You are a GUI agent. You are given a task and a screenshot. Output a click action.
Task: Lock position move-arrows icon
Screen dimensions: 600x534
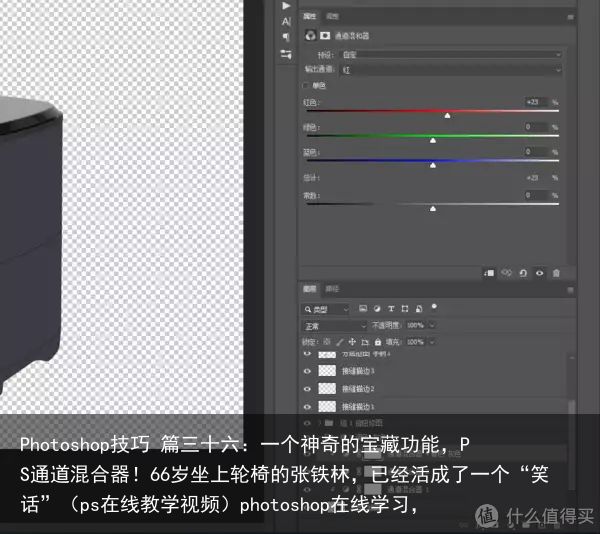(352, 342)
